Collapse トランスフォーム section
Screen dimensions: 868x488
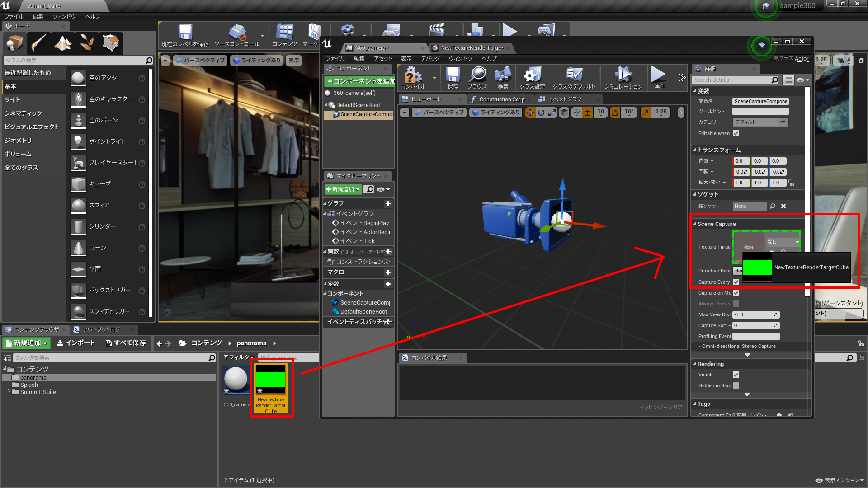pyautogui.click(x=694, y=150)
